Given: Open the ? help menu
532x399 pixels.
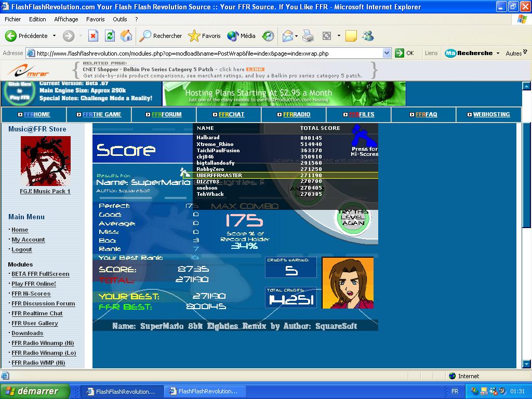Looking at the screenshot, I should pos(137,19).
